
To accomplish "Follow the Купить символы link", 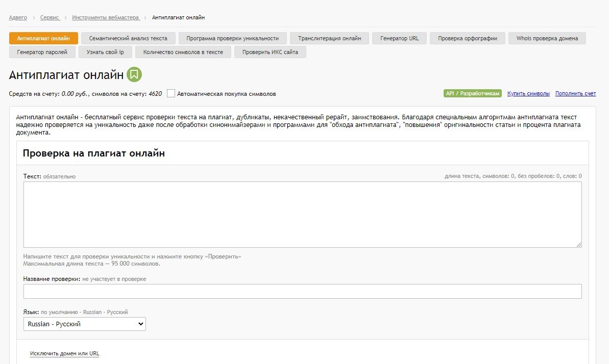I will tap(528, 93).
